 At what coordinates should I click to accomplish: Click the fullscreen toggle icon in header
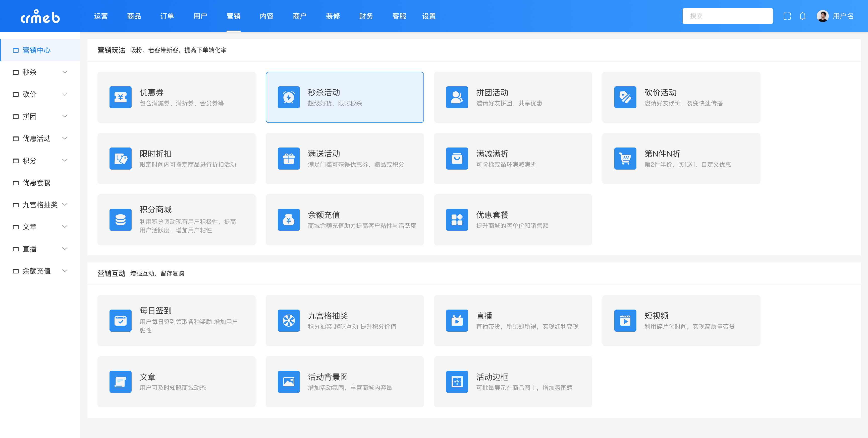click(787, 16)
